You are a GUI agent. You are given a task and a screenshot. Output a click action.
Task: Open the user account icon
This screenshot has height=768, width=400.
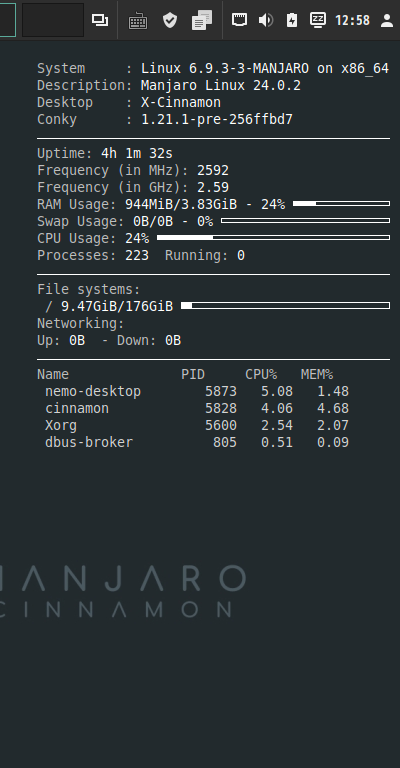pos(387,20)
